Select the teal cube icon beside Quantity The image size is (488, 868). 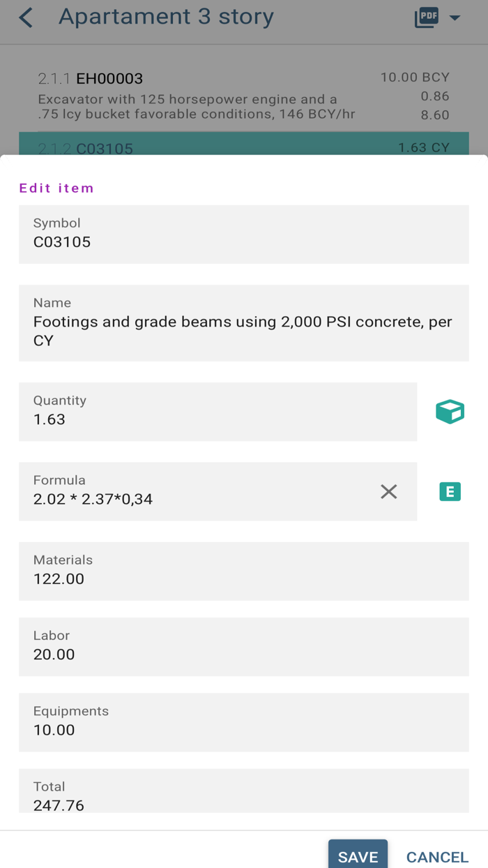450,412
